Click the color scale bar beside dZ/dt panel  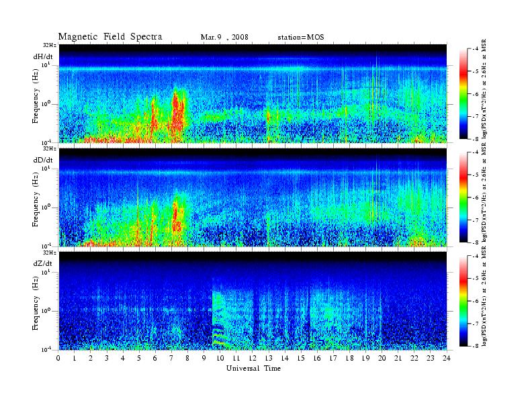[463, 301]
